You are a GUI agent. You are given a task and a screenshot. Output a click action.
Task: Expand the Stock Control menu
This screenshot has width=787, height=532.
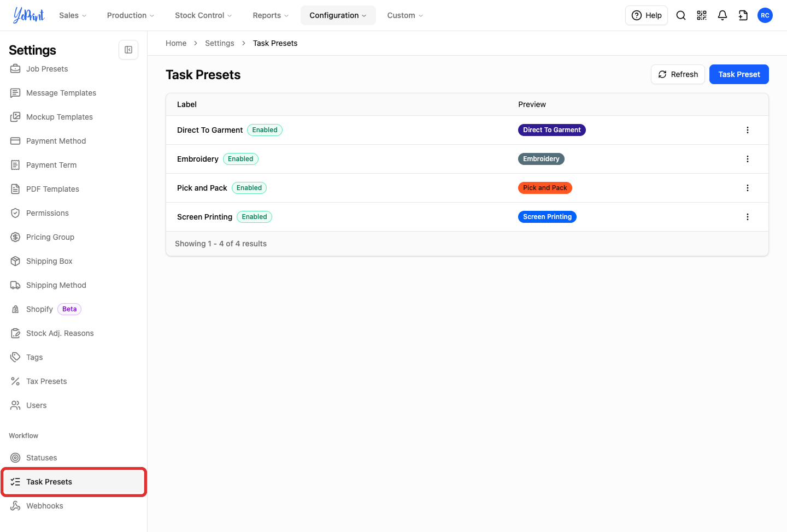[x=203, y=15]
